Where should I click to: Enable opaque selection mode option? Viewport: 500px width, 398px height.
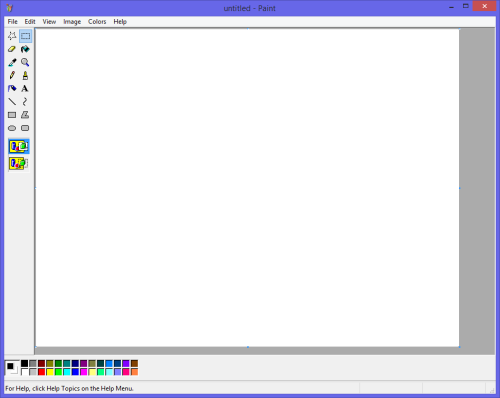19,146
